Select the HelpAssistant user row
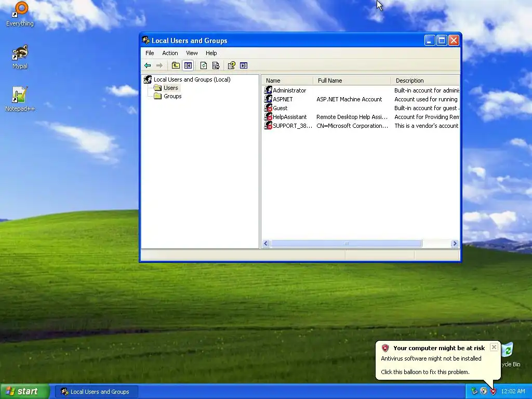The width and height of the screenshot is (532, 399). [x=362, y=117]
